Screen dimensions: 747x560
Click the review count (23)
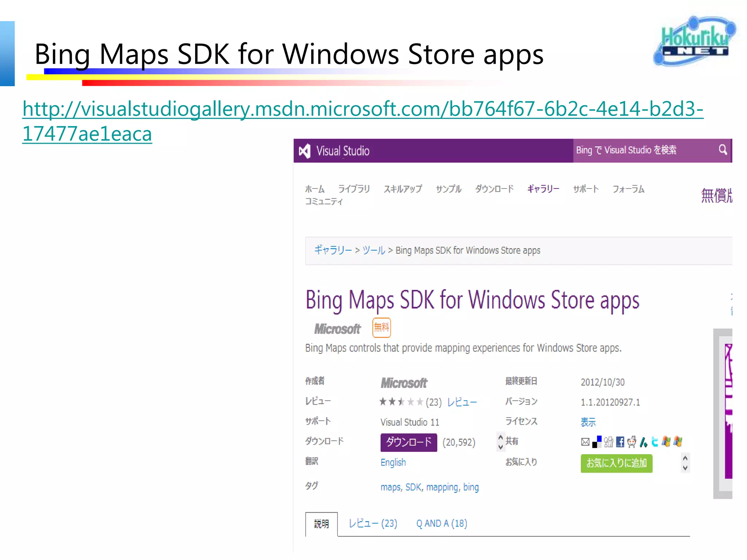click(x=434, y=402)
